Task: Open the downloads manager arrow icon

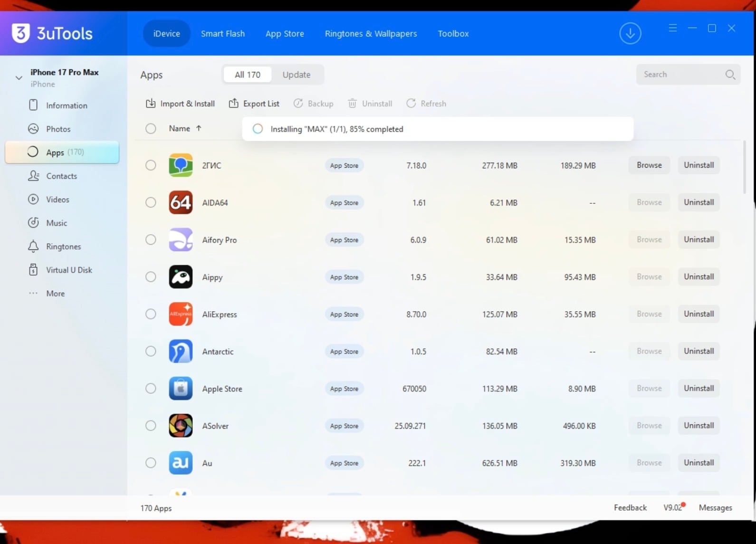Action: tap(630, 33)
